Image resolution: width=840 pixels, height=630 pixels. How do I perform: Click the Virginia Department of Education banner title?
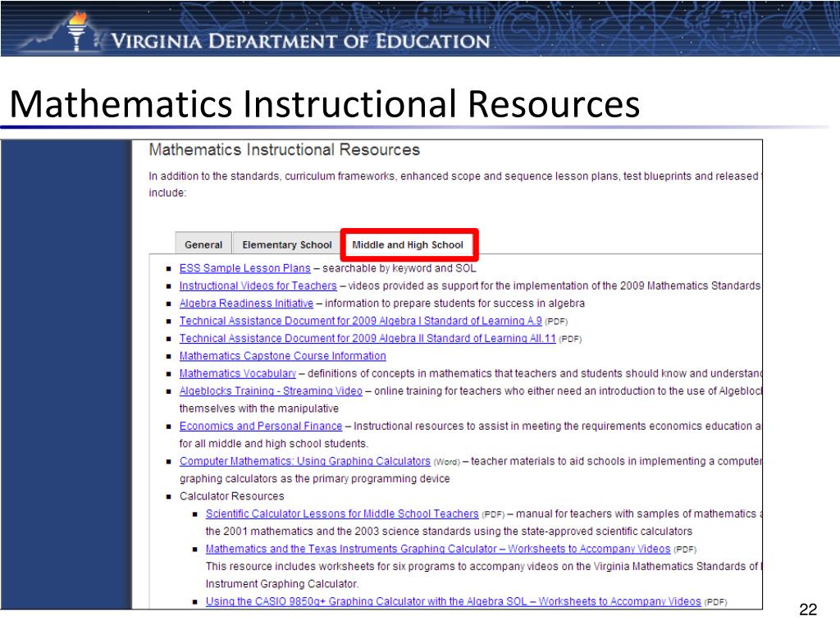(300, 41)
